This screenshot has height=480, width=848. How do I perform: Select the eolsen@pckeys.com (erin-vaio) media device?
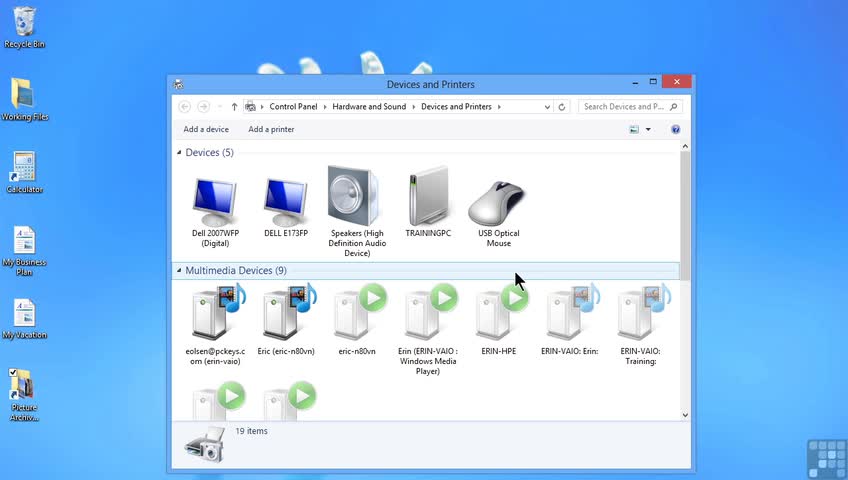(215, 324)
